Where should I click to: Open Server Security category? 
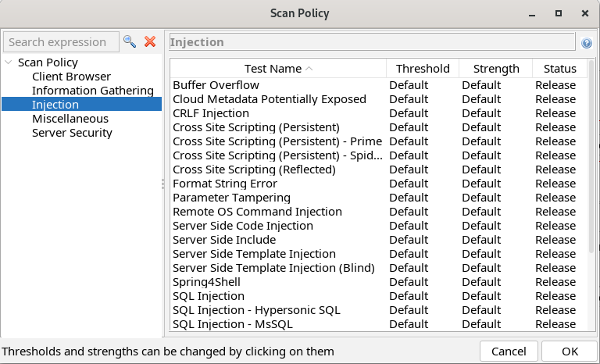pyautogui.click(x=72, y=133)
